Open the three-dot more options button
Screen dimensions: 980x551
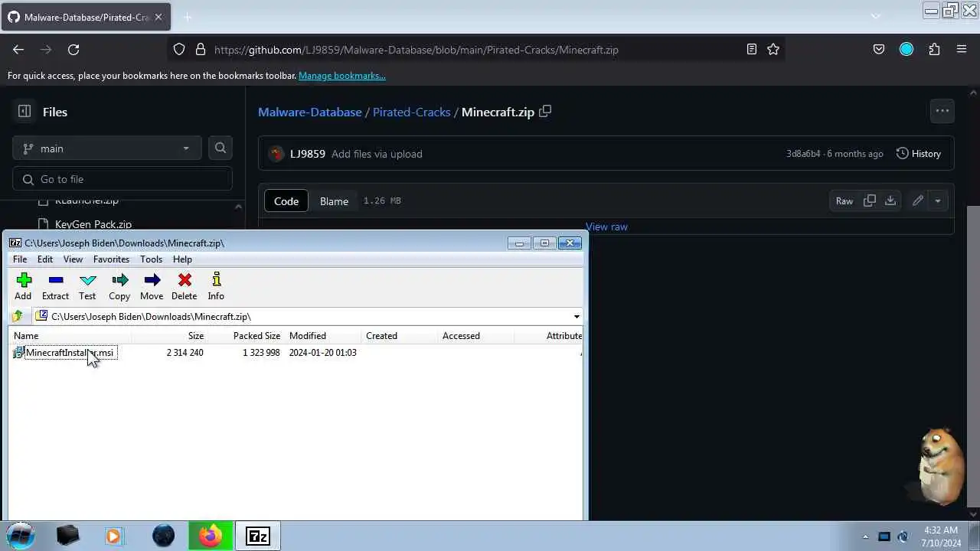tap(942, 111)
